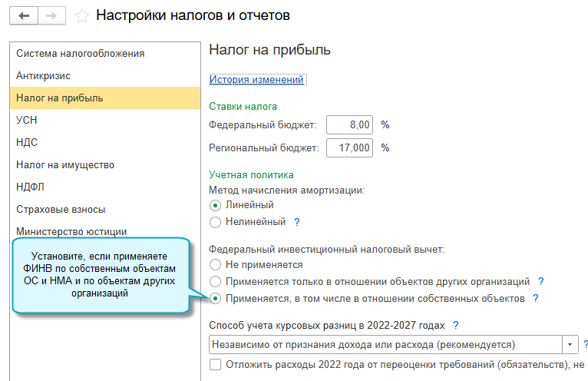Click the back navigation arrow
Image resolution: width=588 pixels, height=381 pixels.
pyautogui.click(x=25, y=15)
